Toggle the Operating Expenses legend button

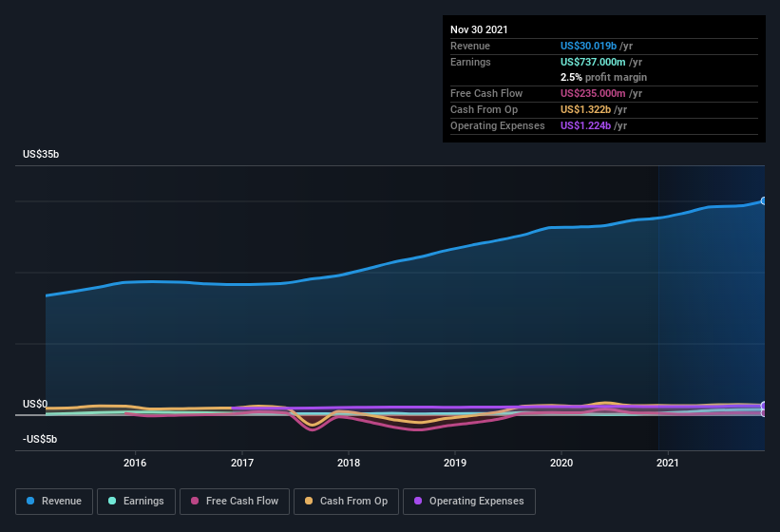pos(469,502)
